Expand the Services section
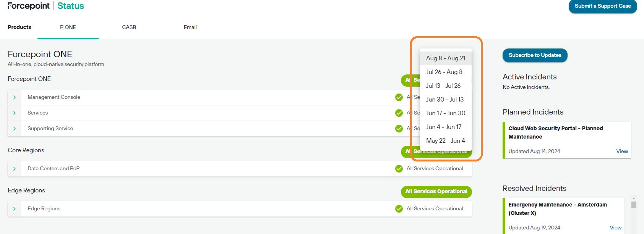Image resolution: width=644 pixels, height=234 pixels. click(14, 113)
